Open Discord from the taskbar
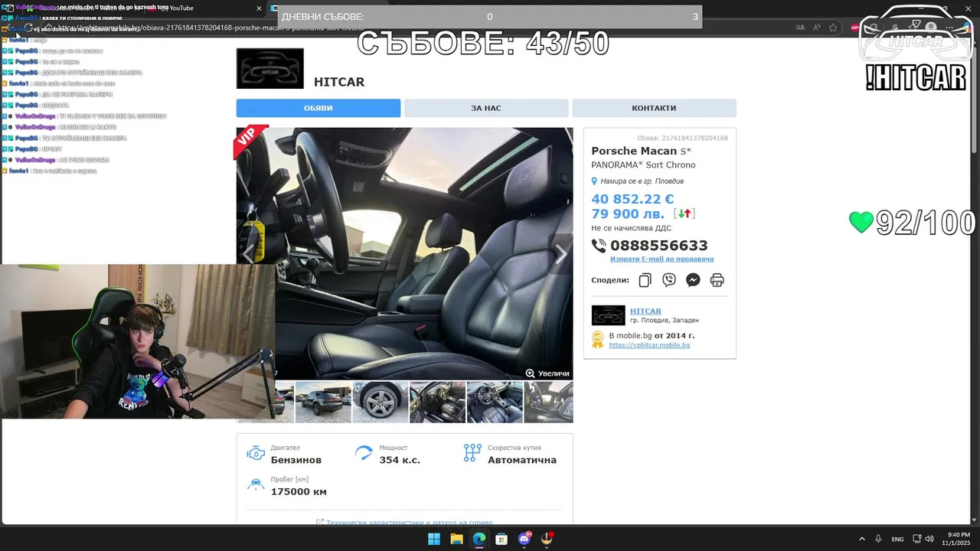980x551 pixels. 524,539
